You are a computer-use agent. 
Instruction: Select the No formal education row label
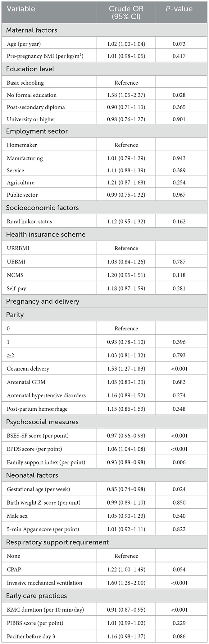click(x=32, y=95)
